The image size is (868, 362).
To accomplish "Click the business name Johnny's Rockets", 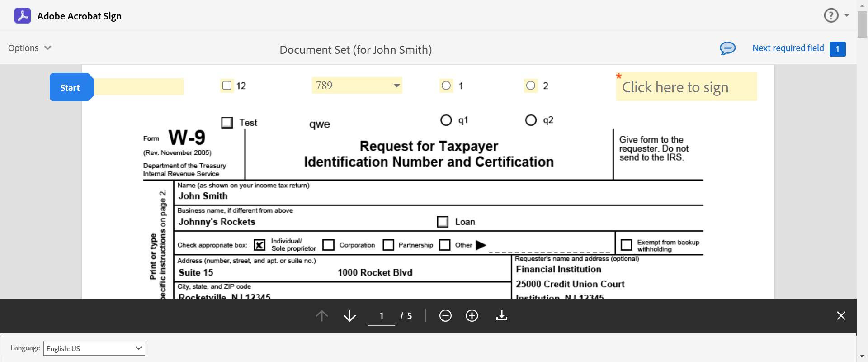I will [217, 222].
